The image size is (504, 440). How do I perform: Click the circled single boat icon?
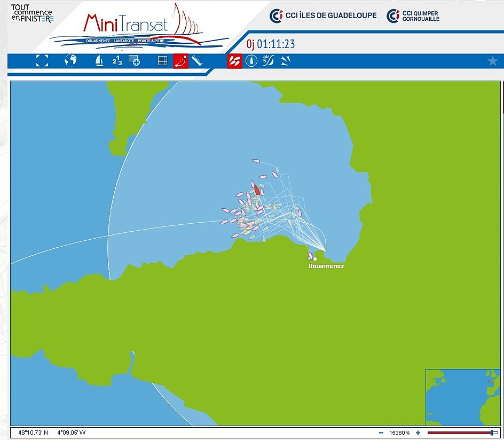251,61
